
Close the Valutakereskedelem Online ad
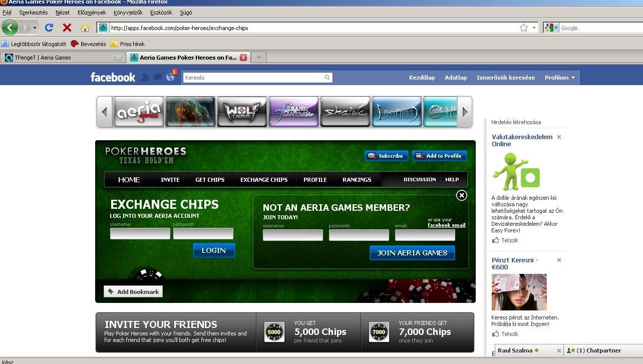559,137
